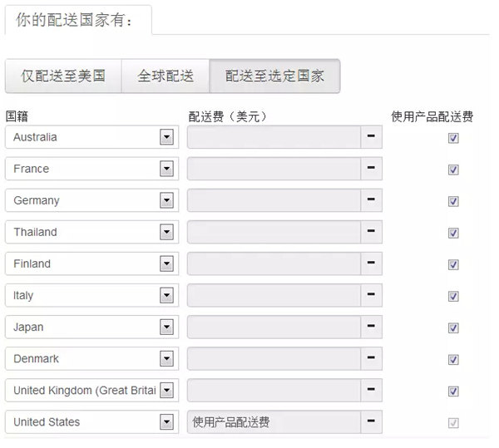Open the United States country dropdown
The height and width of the screenshot is (448, 499).
pos(166,422)
